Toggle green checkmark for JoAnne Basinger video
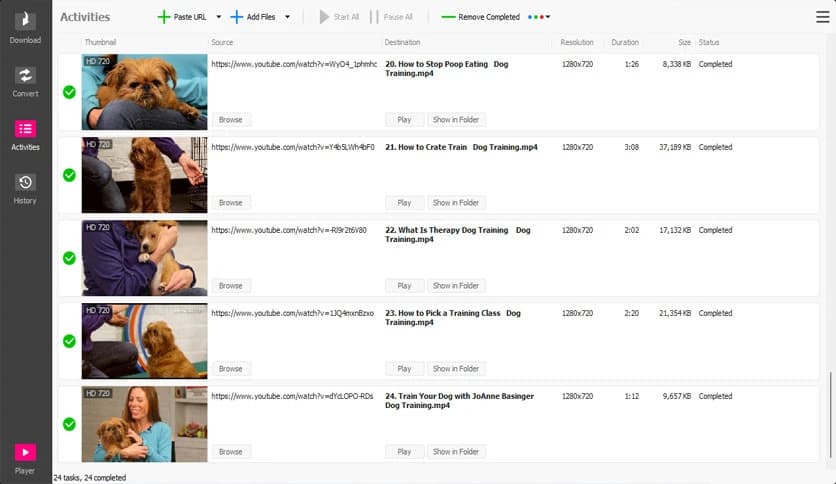The height and width of the screenshot is (484, 836). (x=69, y=424)
